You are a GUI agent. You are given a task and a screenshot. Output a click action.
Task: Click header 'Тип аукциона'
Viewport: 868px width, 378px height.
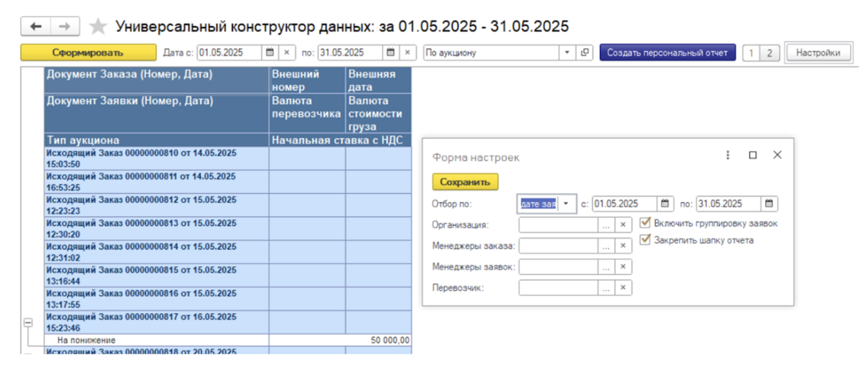pyautogui.click(x=157, y=140)
